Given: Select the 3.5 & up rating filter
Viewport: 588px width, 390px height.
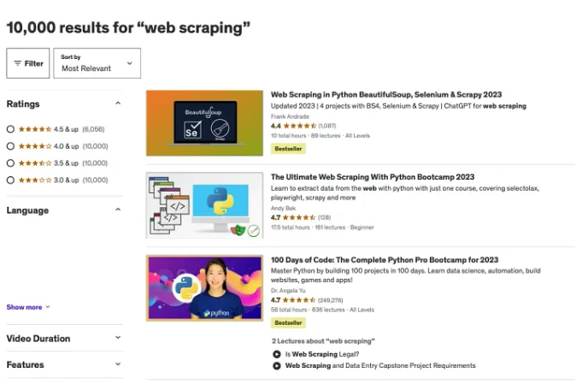Looking at the screenshot, I should tap(10, 162).
